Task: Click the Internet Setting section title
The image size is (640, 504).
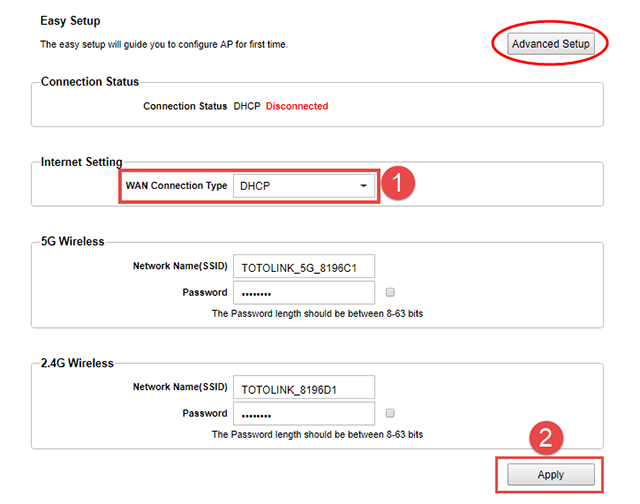Action: click(81, 162)
